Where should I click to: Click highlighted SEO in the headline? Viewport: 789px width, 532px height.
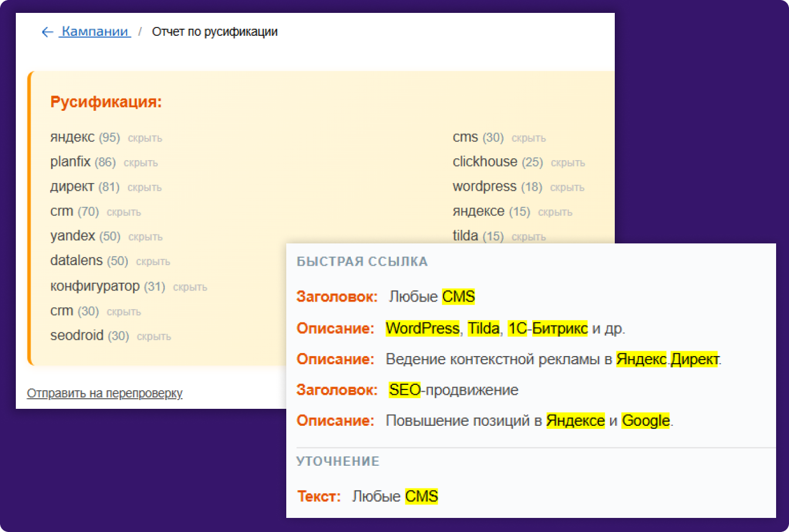pos(405,390)
